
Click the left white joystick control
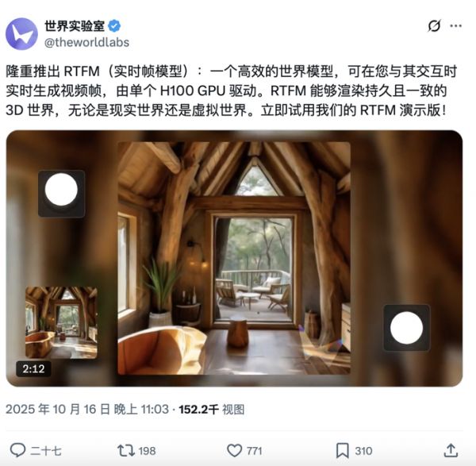click(x=61, y=190)
